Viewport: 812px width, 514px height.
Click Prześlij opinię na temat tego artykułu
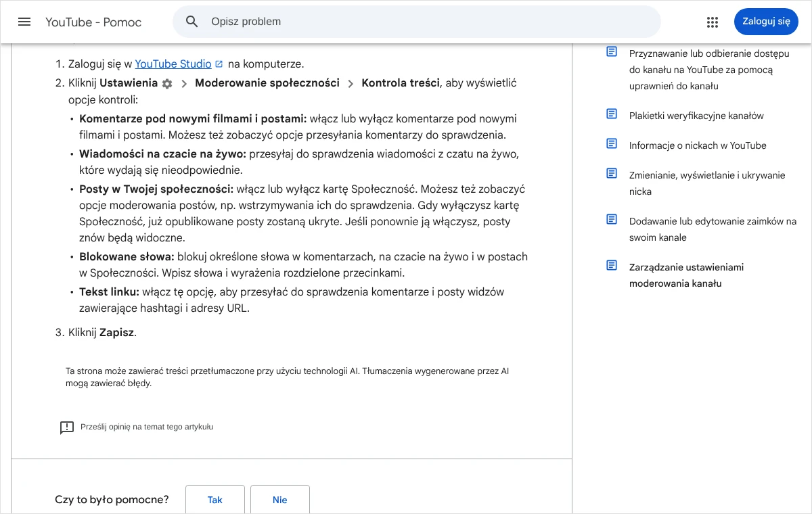147,427
